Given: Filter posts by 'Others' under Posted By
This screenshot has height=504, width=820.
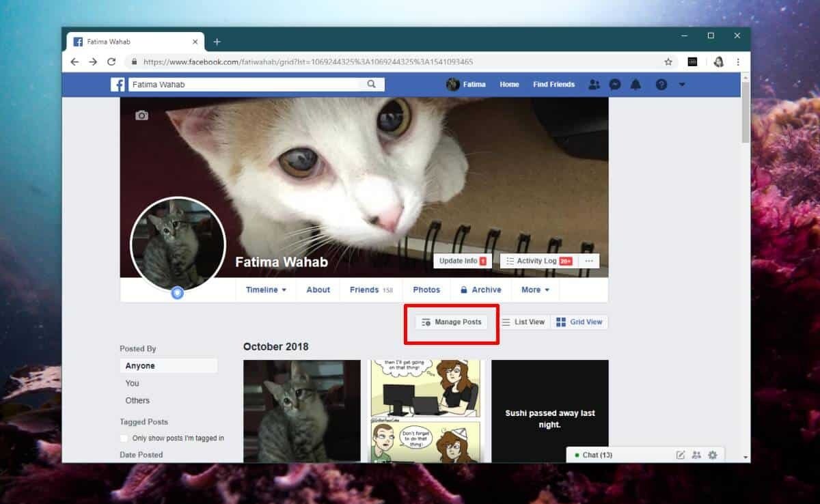Looking at the screenshot, I should [137, 400].
